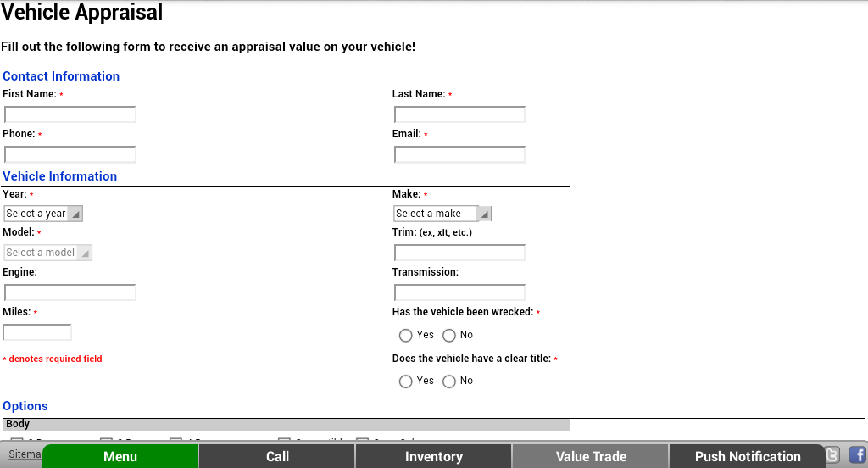Choose No for clear title question
The width and height of the screenshot is (868, 468).
click(x=449, y=381)
